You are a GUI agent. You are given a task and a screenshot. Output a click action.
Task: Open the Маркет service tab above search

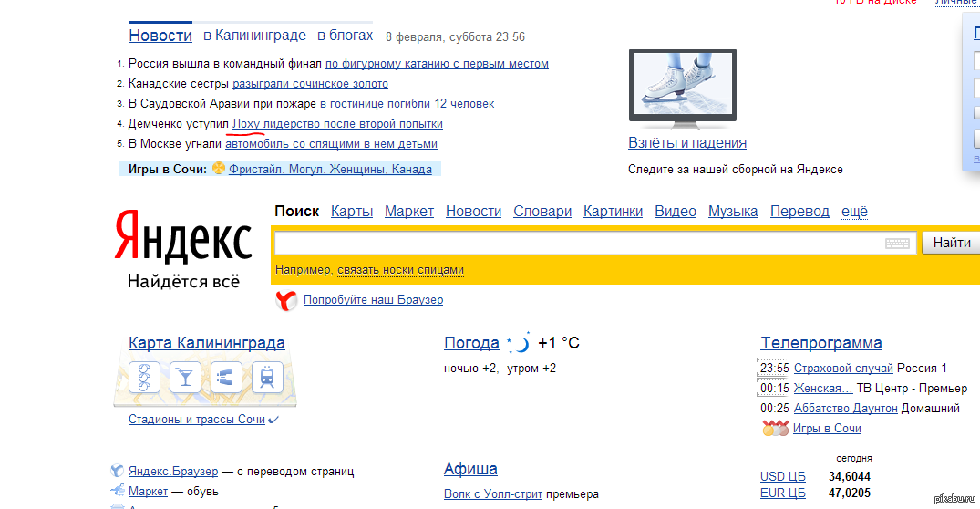(409, 212)
